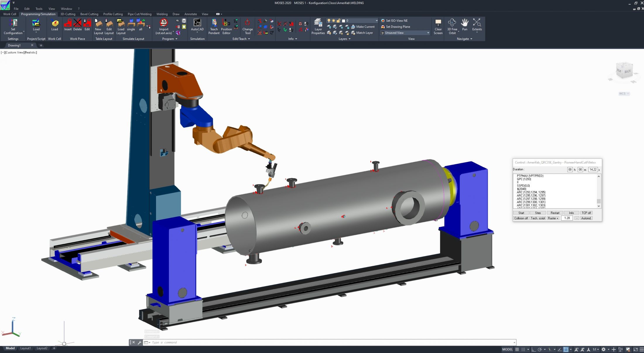
Task: Toggle grid display in status bar
Action: 517,349
